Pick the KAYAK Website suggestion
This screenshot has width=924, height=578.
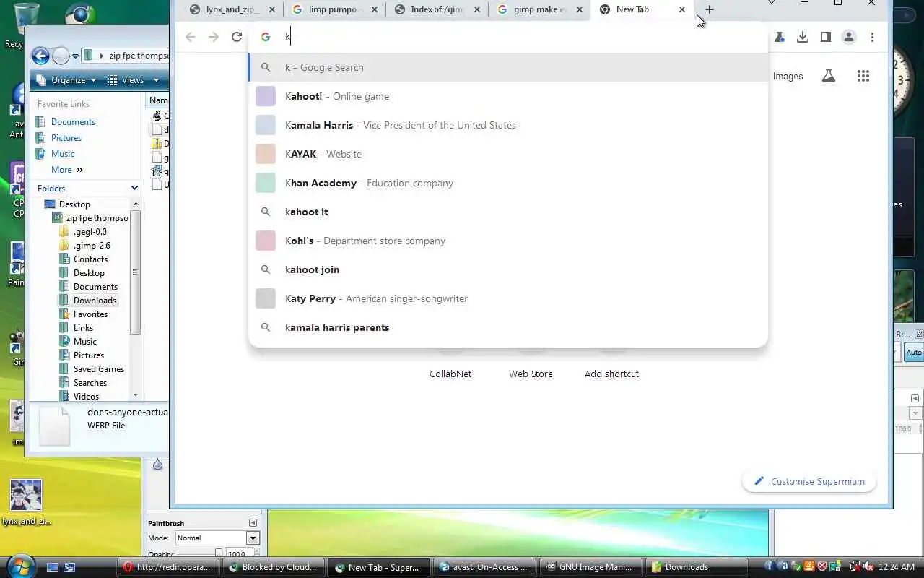[508, 154]
